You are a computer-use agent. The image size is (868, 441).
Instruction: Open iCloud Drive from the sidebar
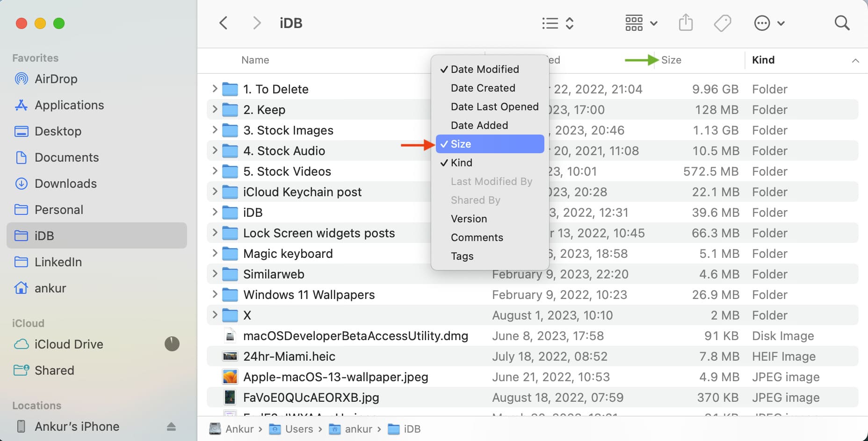tap(68, 344)
